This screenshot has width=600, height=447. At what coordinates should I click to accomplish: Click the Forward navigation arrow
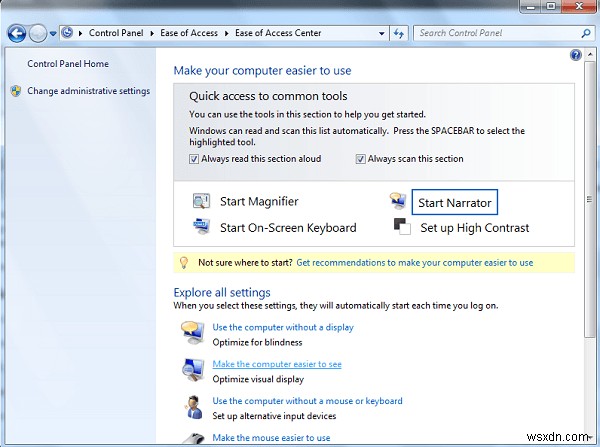click(x=38, y=34)
